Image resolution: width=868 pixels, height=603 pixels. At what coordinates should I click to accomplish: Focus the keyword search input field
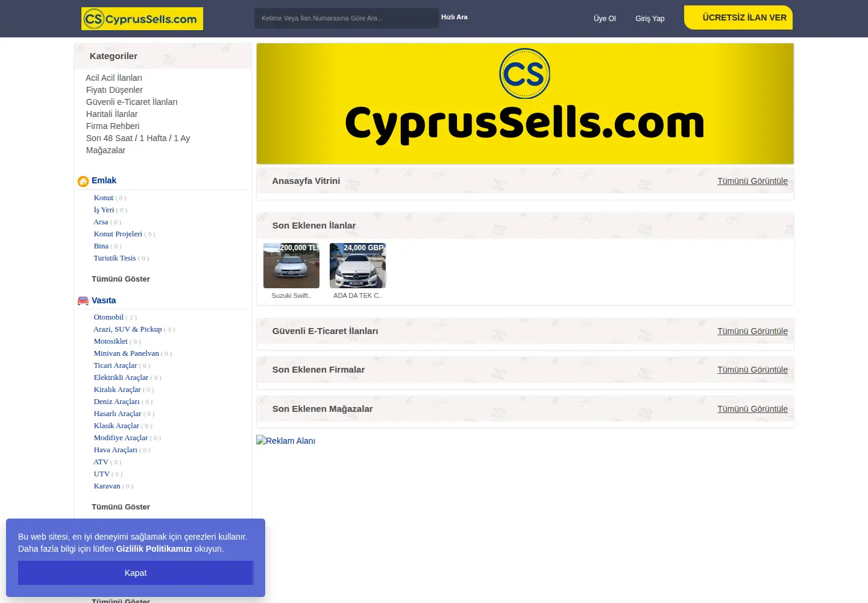pyautogui.click(x=346, y=18)
